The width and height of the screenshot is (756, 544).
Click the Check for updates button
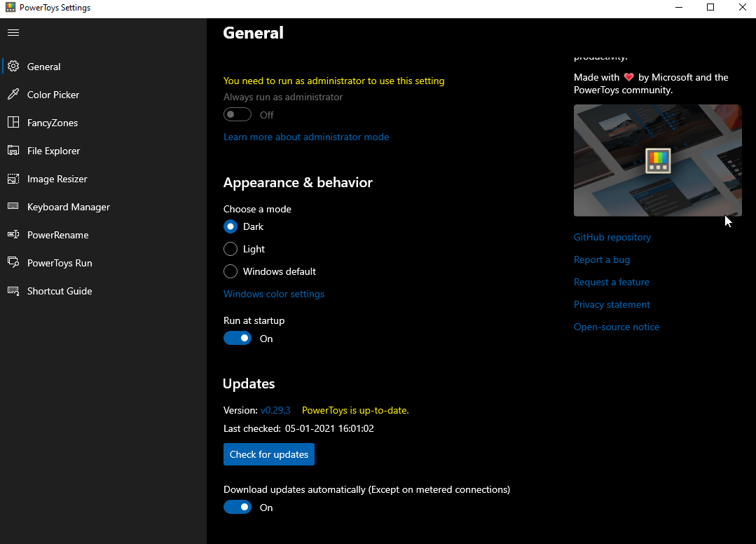(x=268, y=454)
